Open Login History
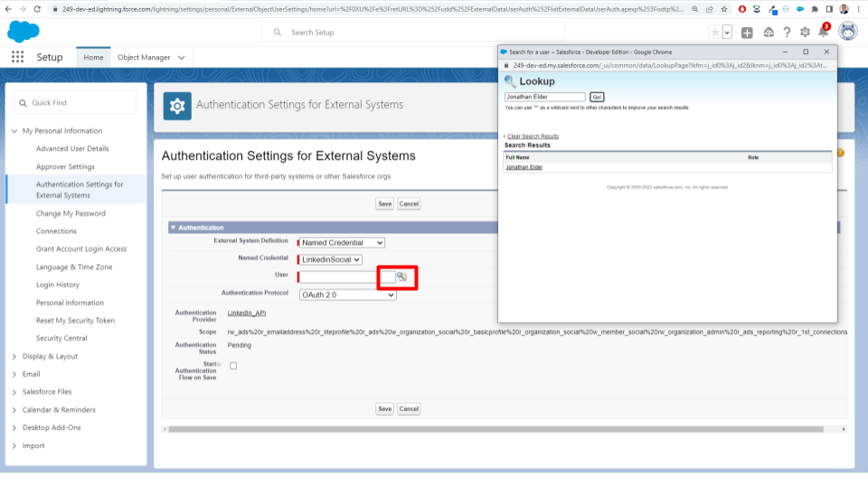Screen dimensions: 868x488 [x=58, y=285]
